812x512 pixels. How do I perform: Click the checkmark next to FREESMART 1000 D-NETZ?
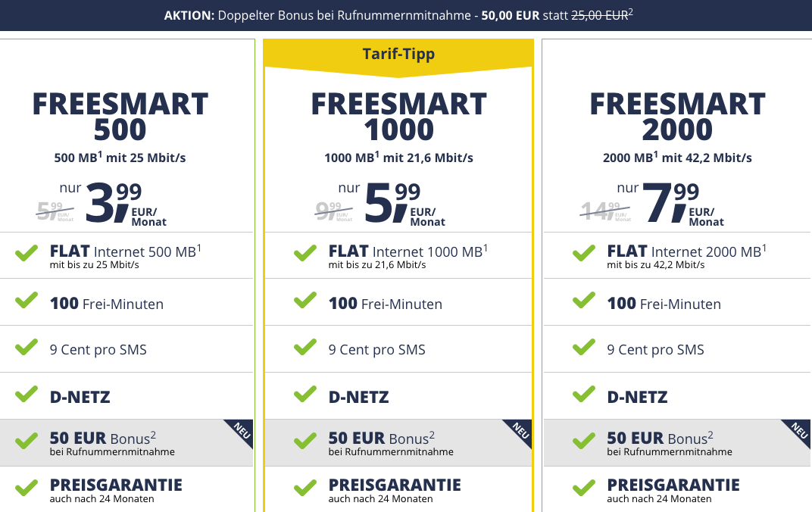coord(305,394)
